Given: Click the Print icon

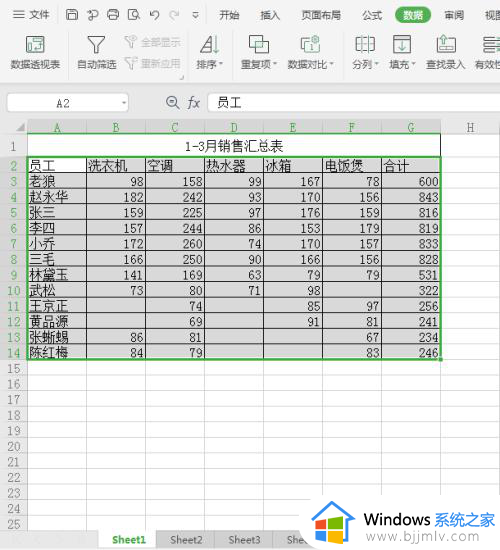Looking at the screenshot, I should 113,15.
